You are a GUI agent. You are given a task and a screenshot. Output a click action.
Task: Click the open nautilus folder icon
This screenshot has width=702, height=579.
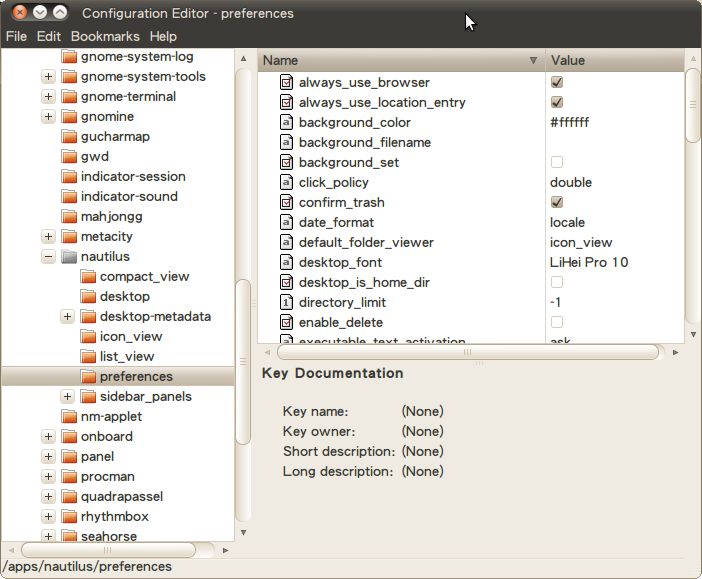click(69, 257)
